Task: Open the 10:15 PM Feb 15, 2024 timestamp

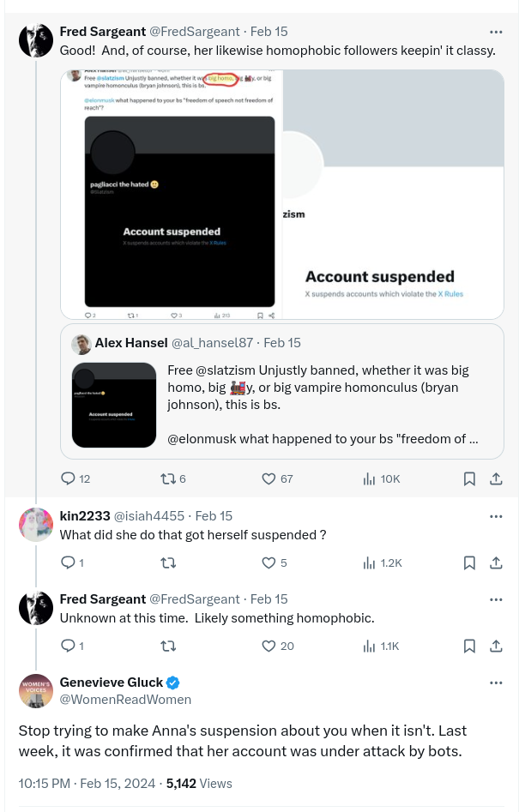Action: coord(87,784)
